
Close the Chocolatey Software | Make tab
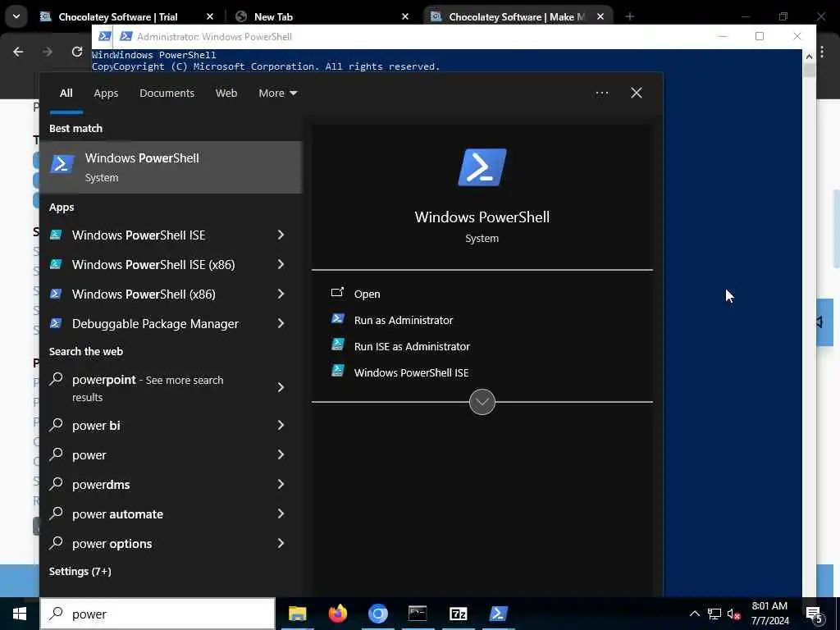click(x=600, y=17)
